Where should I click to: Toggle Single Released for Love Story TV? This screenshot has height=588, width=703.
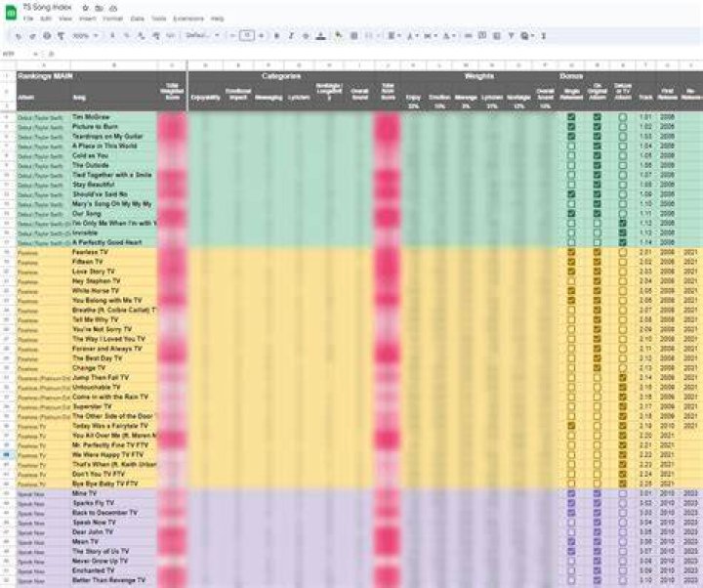tap(571, 272)
